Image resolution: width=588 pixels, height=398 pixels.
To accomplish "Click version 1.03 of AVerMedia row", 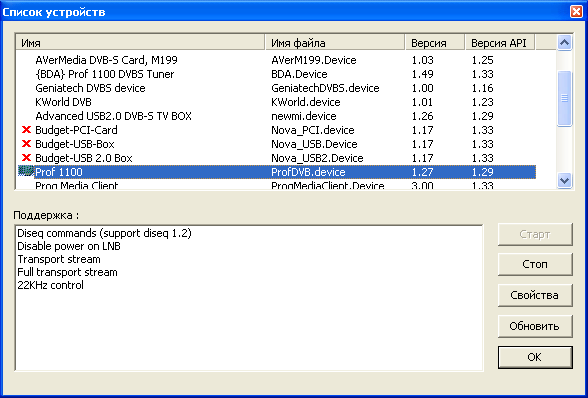I will click(422, 60).
